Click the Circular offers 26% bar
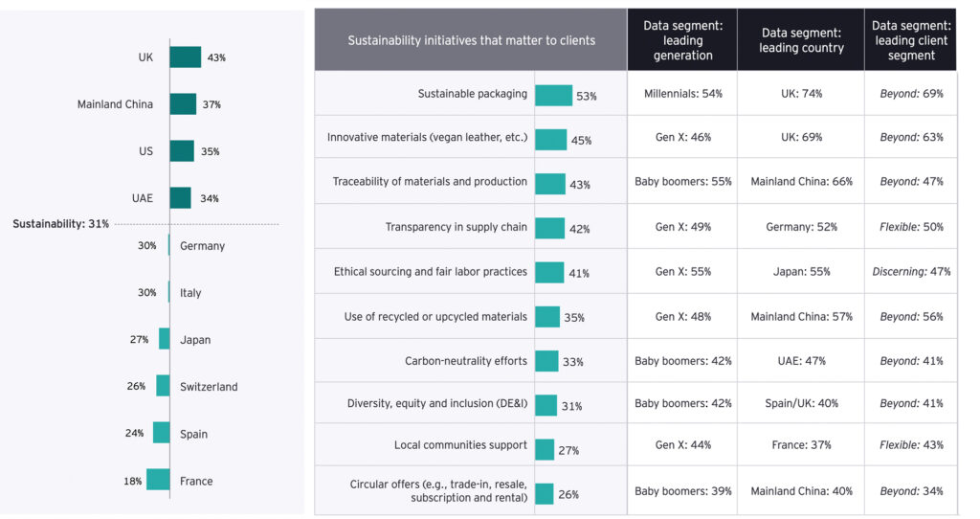980x519 pixels. [544, 493]
